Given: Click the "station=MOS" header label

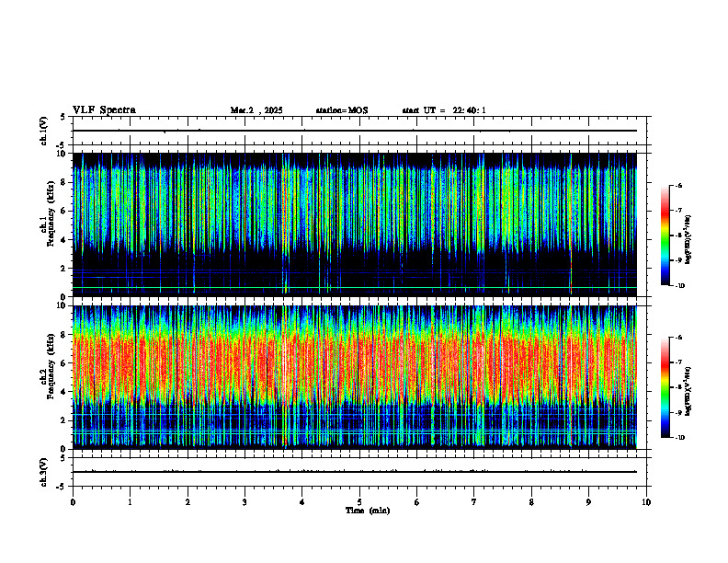Looking at the screenshot, I should [342, 110].
